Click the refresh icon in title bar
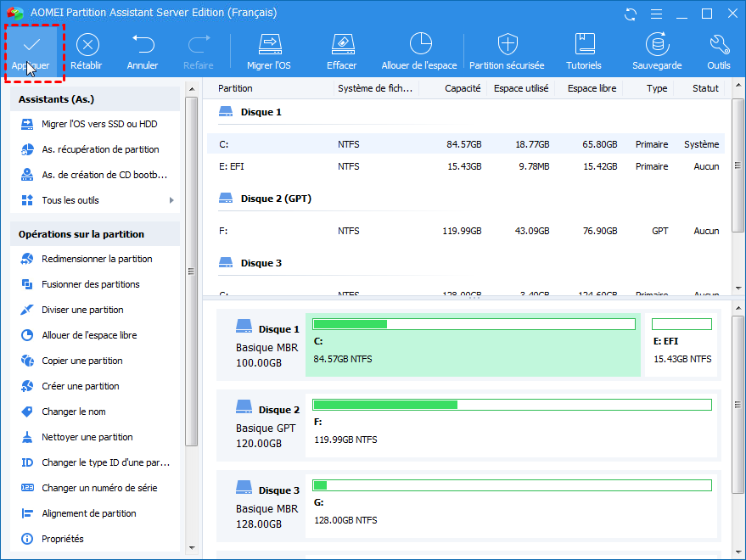The height and width of the screenshot is (560, 746). (x=630, y=14)
